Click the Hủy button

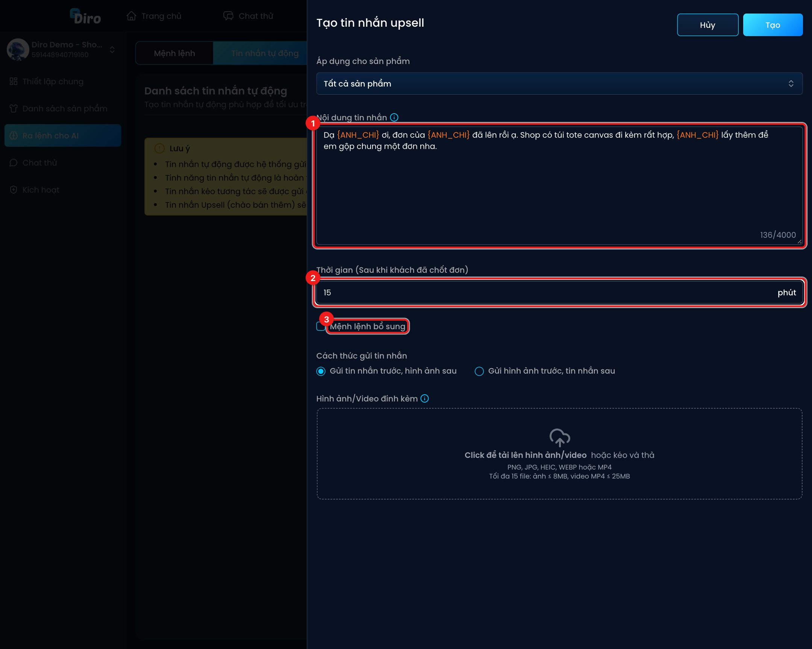707,25
